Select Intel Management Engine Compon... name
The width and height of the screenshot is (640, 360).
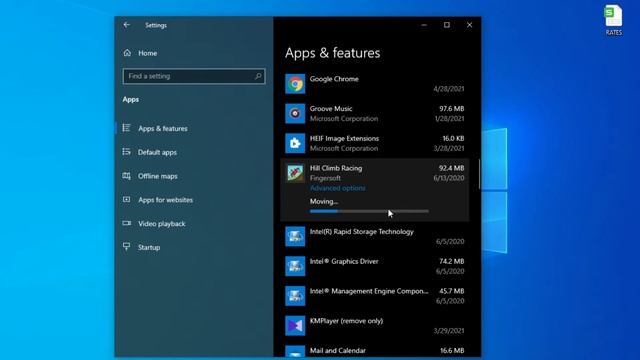pyautogui.click(x=369, y=291)
